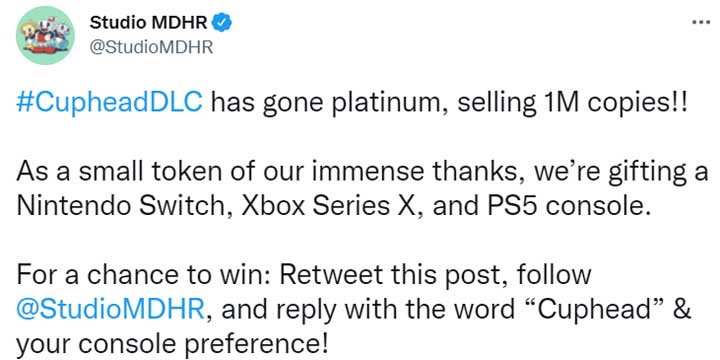Viewport: 720px width, 360px height.
Task: Select the line starting "As a small token"
Action: [x=362, y=173]
